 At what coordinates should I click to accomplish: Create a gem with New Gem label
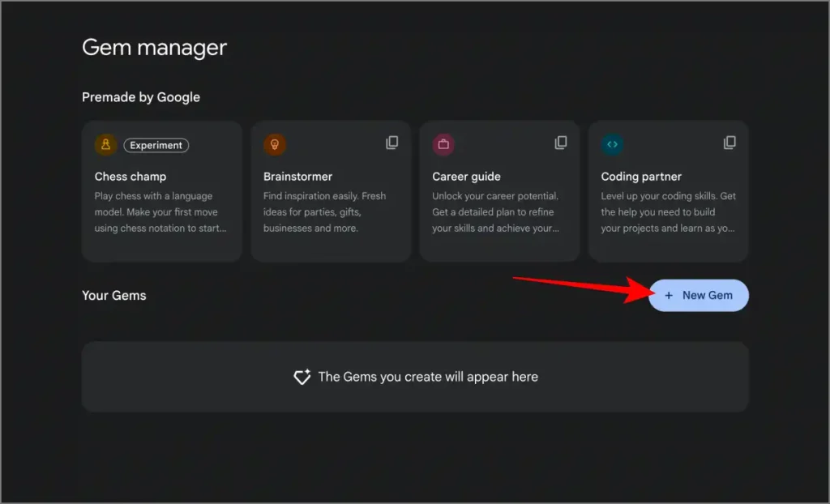point(707,296)
